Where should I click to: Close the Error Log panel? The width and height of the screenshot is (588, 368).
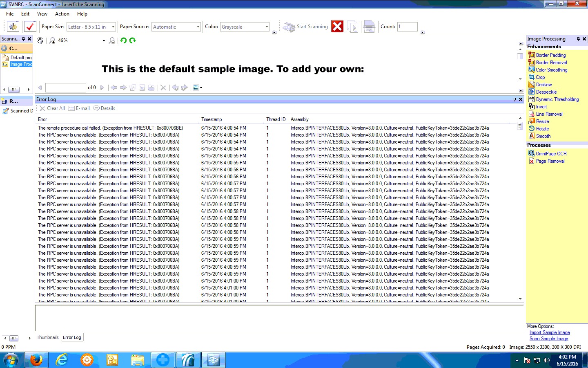(x=521, y=99)
